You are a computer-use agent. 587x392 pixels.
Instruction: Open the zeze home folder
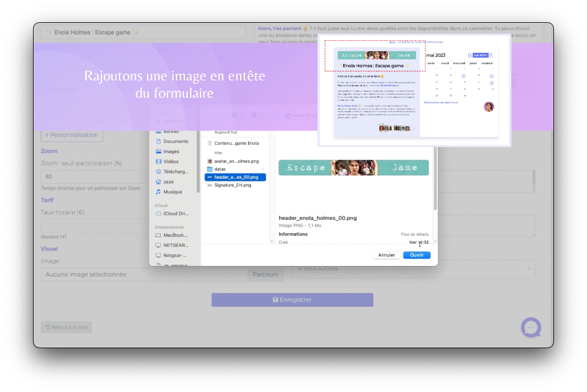pyautogui.click(x=169, y=182)
